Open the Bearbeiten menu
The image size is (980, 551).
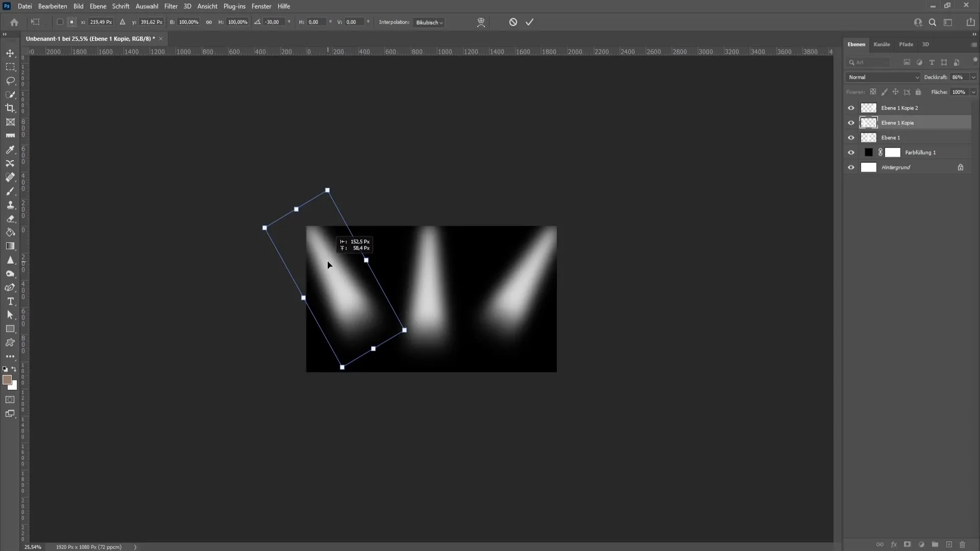pyautogui.click(x=53, y=6)
